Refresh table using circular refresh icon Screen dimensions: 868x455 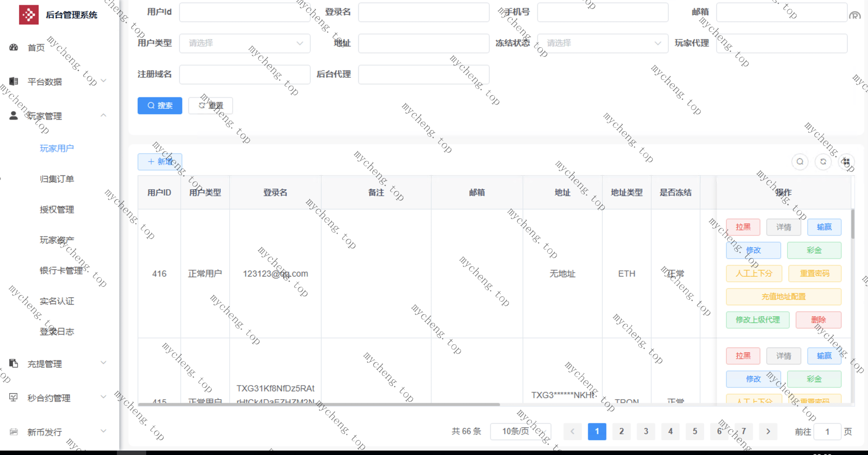(x=823, y=162)
